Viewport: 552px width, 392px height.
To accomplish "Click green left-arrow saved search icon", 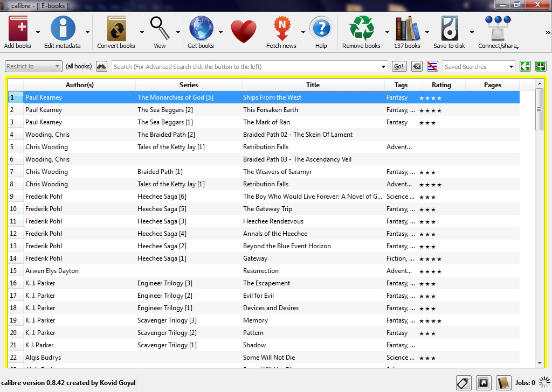I will 525,66.
